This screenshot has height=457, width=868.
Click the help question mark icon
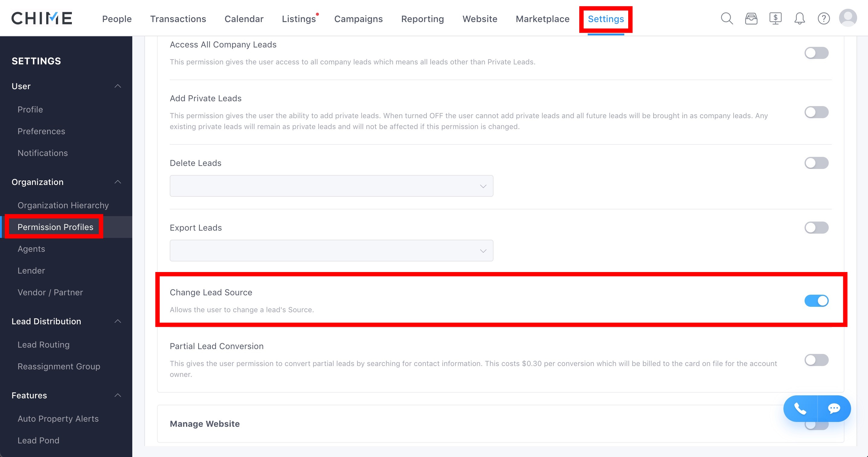tap(824, 18)
